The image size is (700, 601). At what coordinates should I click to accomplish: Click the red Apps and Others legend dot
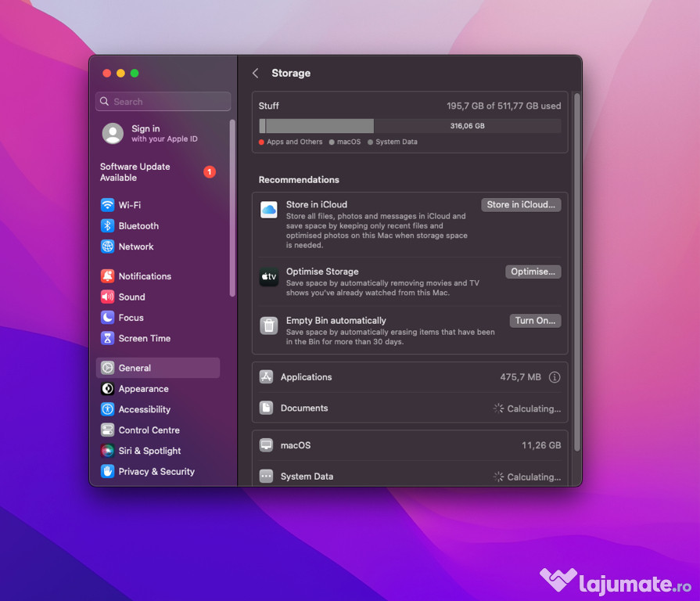coord(261,142)
